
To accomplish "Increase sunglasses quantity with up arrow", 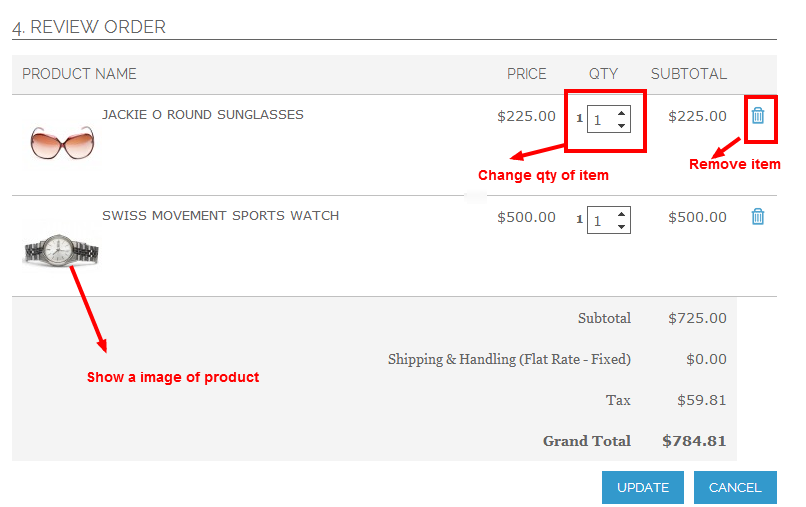I will (x=622, y=113).
